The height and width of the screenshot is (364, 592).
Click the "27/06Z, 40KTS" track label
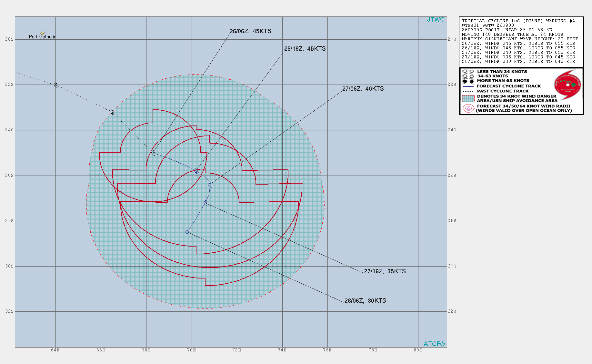[363, 89]
